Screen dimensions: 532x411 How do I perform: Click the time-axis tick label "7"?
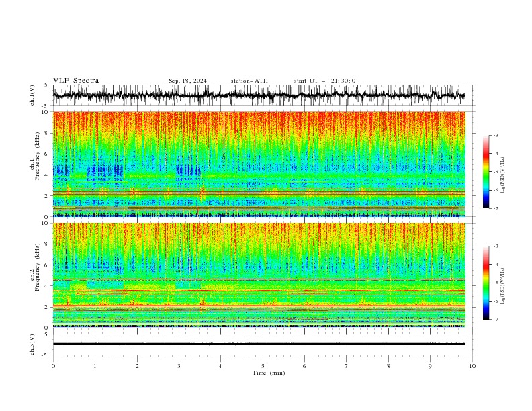(x=347, y=366)
